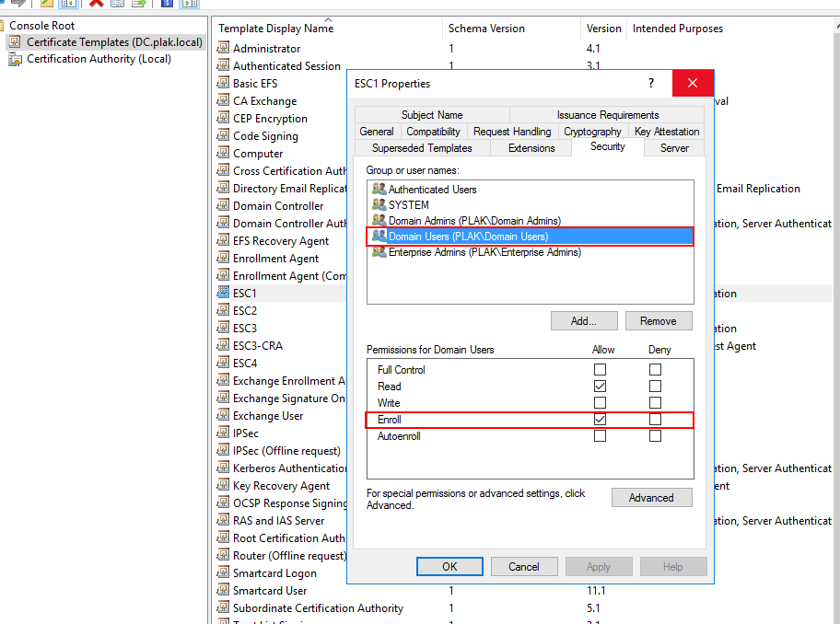Select Domain Admins in group list
Image resolution: width=840 pixels, height=624 pixels.
[x=474, y=221]
